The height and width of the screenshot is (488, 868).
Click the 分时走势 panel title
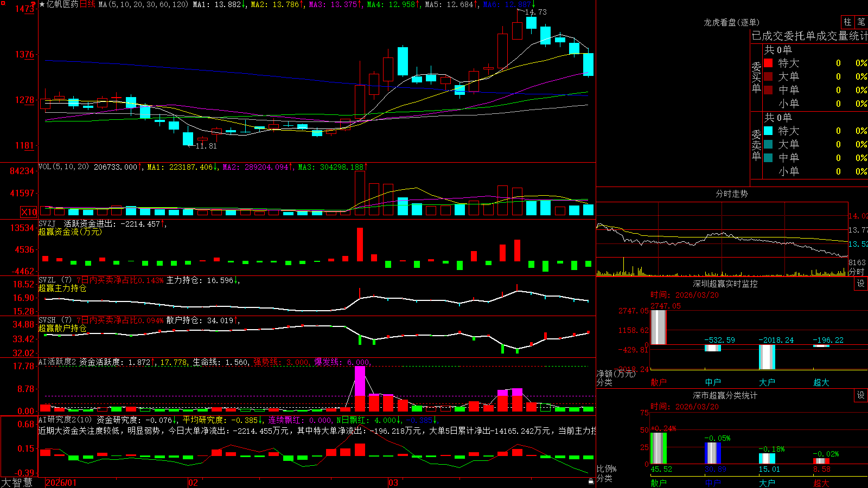(731, 194)
